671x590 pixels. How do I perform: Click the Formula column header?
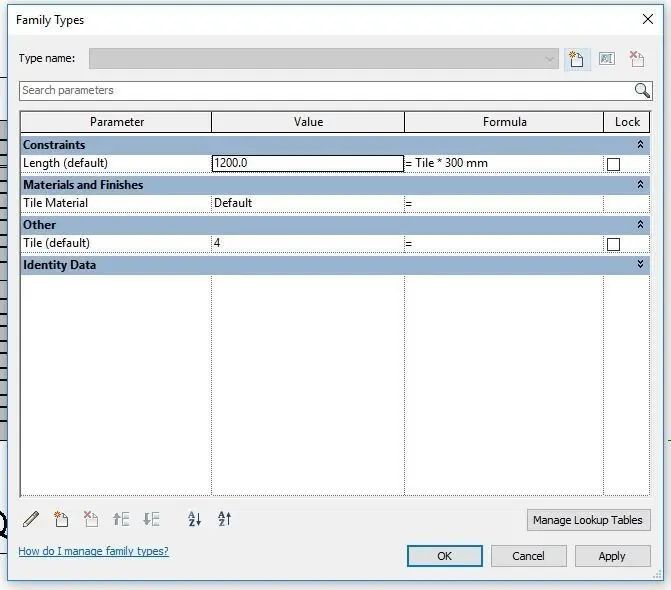click(504, 122)
